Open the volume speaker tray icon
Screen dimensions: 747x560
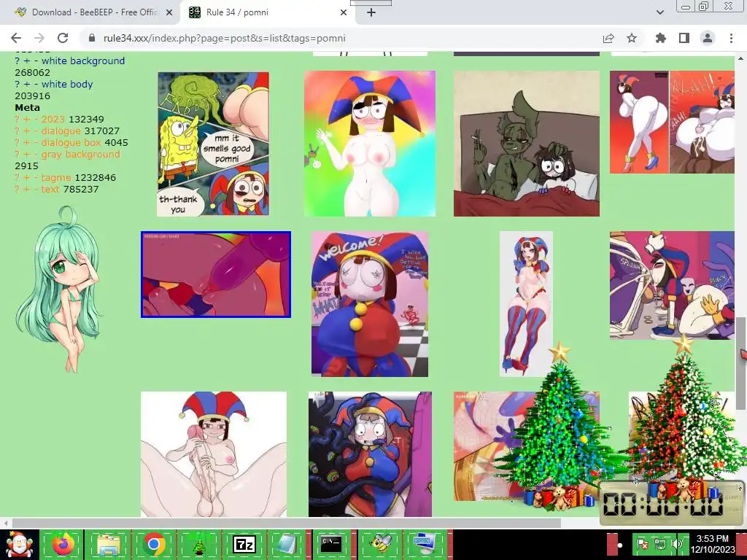coord(676,544)
